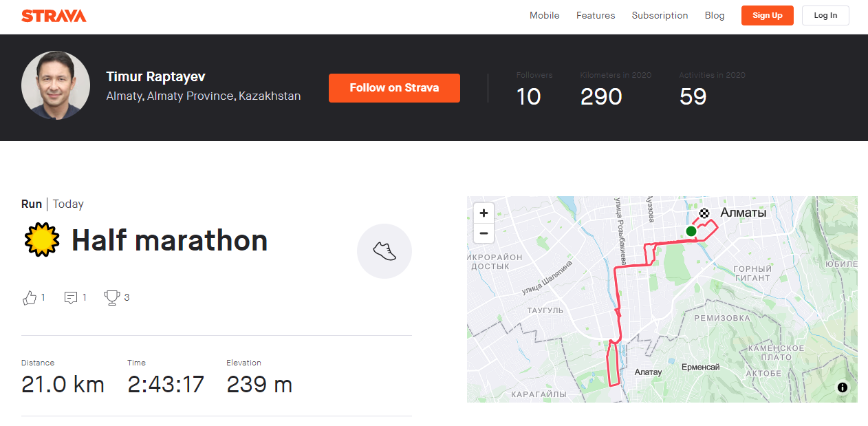Zoom in on the route map
The width and height of the screenshot is (868, 426).
pyautogui.click(x=484, y=213)
